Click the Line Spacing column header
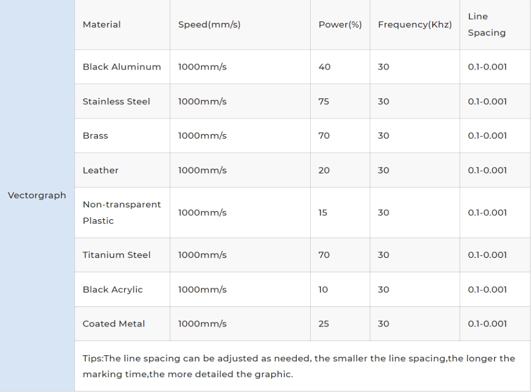This screenshot has width=532, height=392. (x=486, y=25)
